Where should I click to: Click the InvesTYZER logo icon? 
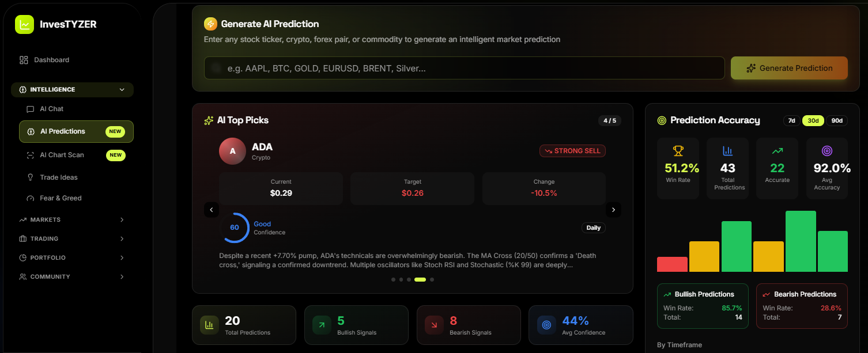[24, 24]
